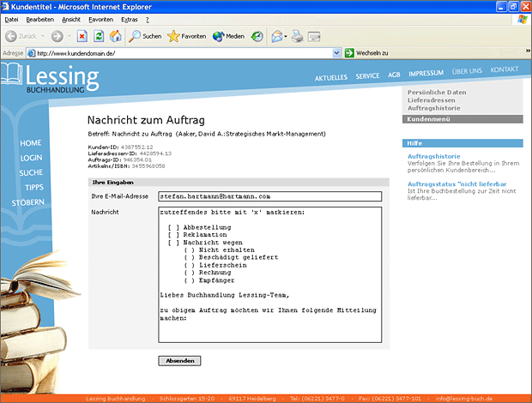Click the Wechseln zu go button
Image resolution: width=532 pixels, height=403 pixels.
pyautogui.click(x=366, y=53)
